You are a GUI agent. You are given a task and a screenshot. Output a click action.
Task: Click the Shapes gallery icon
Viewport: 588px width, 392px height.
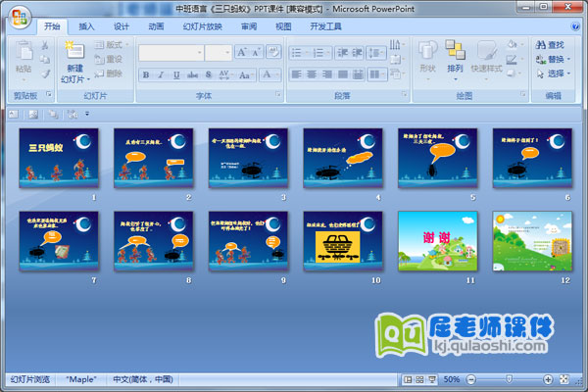click(x=427, y=50)
